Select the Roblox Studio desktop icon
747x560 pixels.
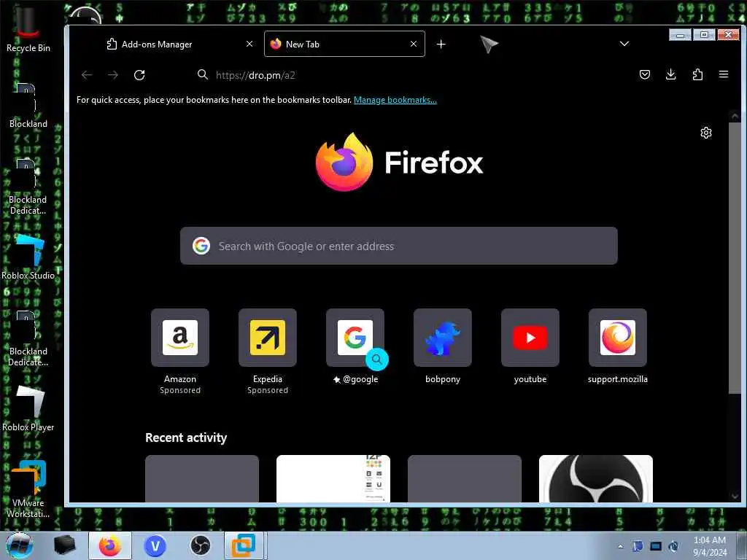pos(28,257)
